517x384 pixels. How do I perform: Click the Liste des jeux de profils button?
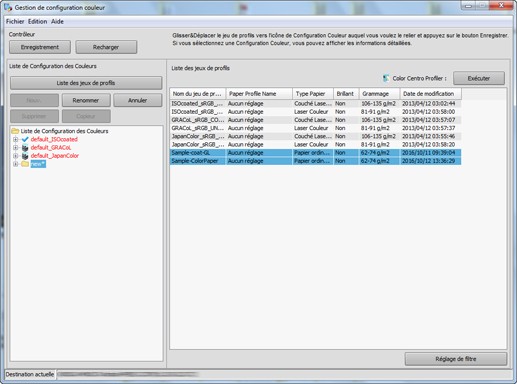(86, 83)
